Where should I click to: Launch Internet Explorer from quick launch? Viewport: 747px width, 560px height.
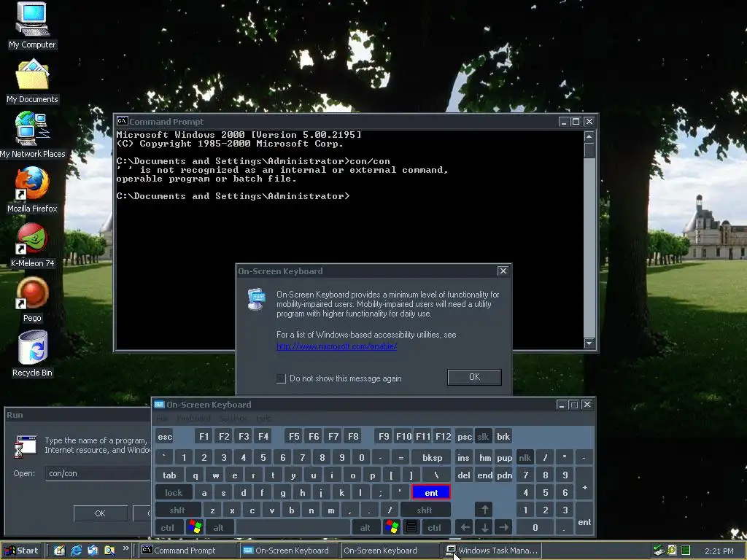tap(76, 551)
